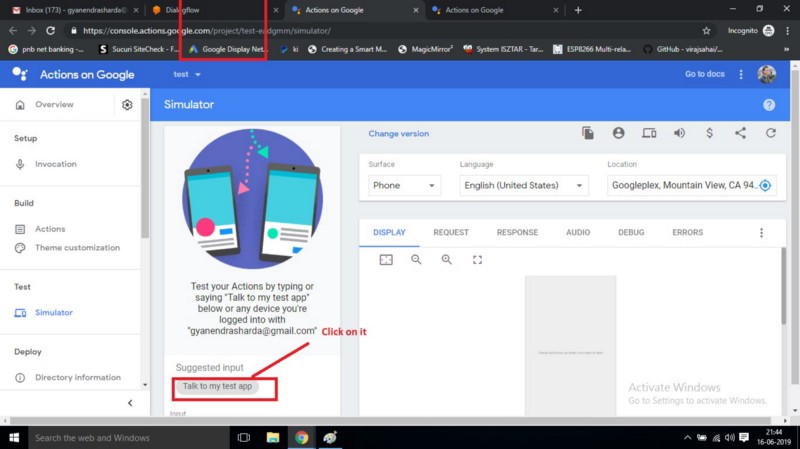Click the browser back arrow

coord(13,31)
